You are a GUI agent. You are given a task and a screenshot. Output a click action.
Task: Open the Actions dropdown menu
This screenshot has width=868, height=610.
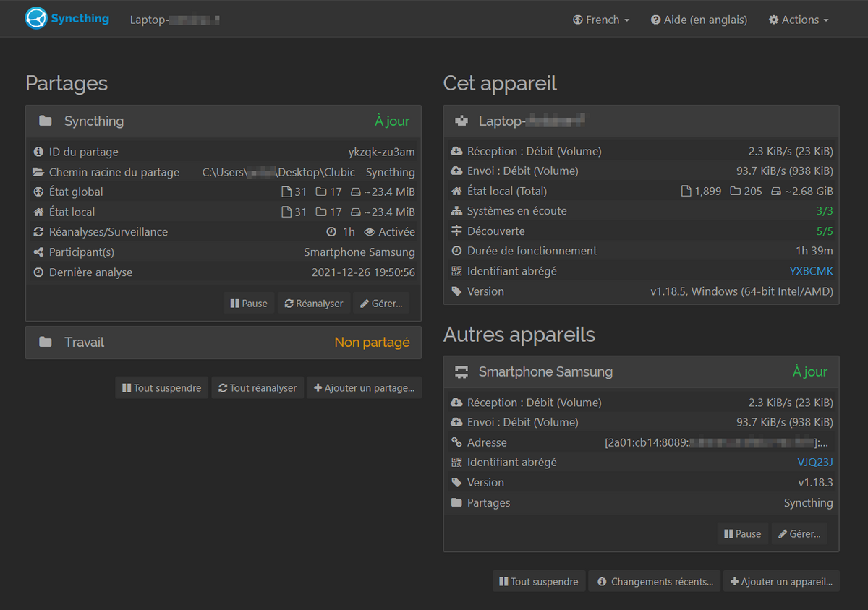point(799,20)
